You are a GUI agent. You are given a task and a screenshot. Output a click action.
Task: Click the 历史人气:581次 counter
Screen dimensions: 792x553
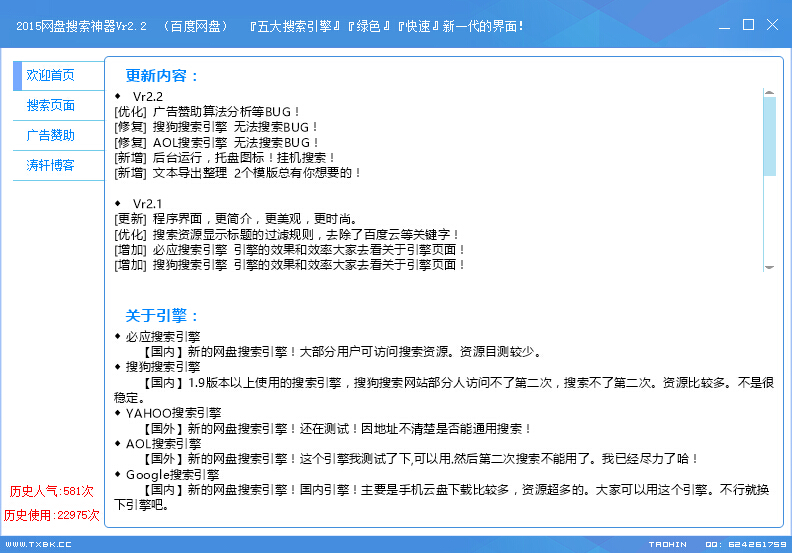pyautogui.click(x=52, y=491)
